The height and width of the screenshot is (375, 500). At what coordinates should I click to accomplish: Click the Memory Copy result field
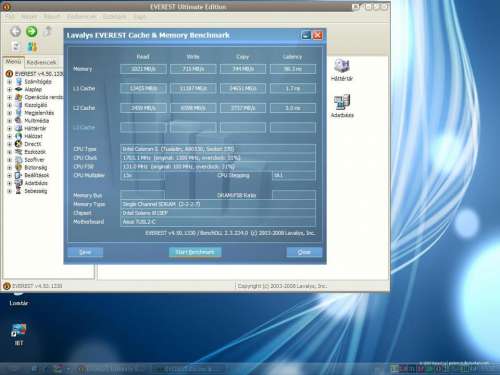[x=243, y=69]
